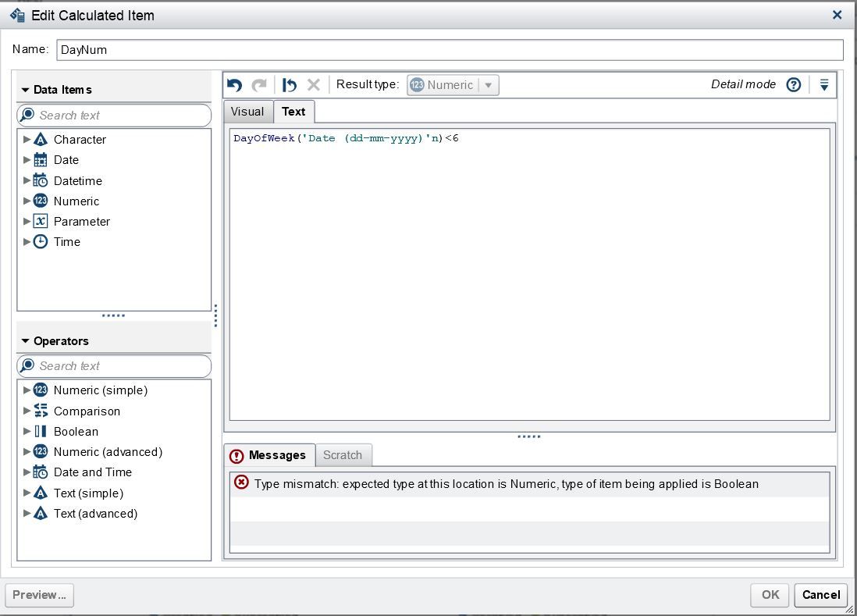Click the revert expression icon
This screenshot has height=616, width=857.
[x=290, y=85]
